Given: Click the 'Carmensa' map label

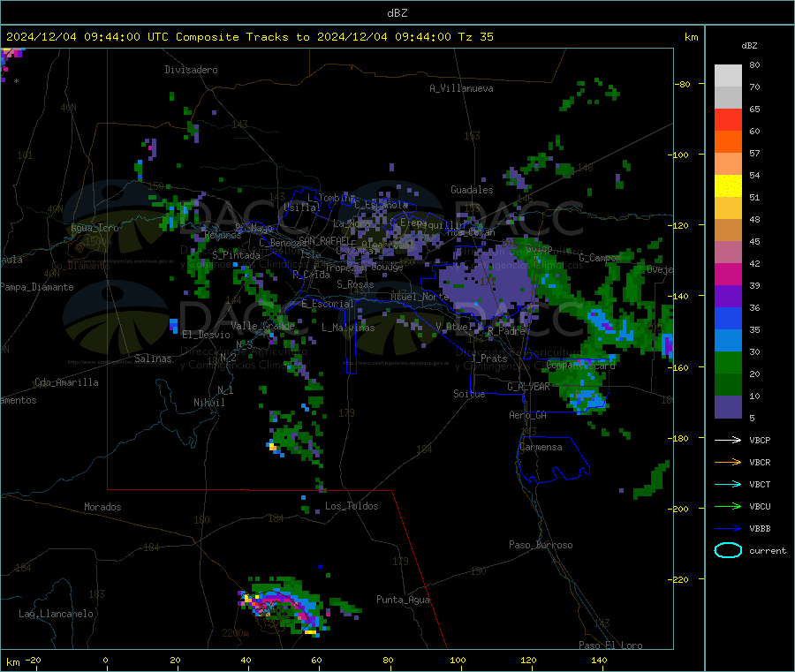Looking at the screenshot, I should (x=541, y=447).
